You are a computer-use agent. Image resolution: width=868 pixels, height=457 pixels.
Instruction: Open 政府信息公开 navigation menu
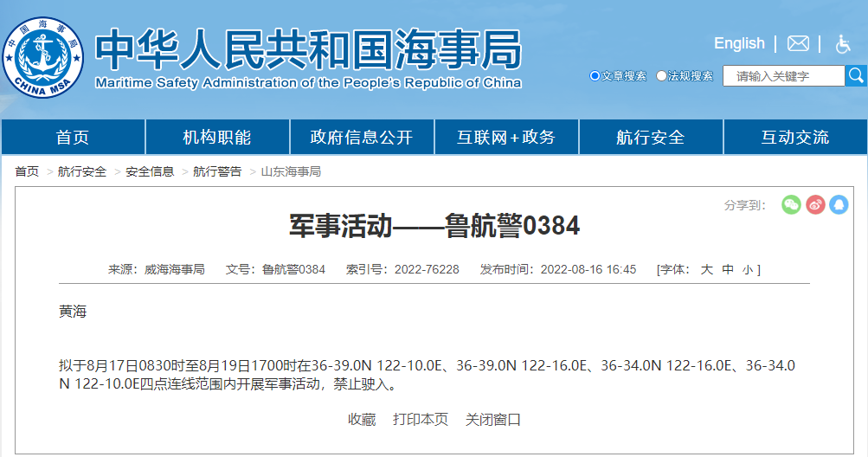[362, 138]
